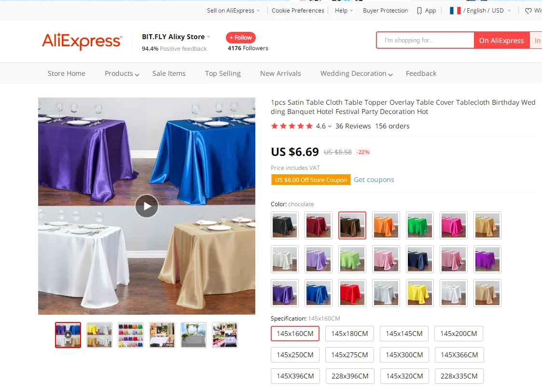Open the App phone icon link
Viewport: 542px width, 392px height.
(419, 11)
